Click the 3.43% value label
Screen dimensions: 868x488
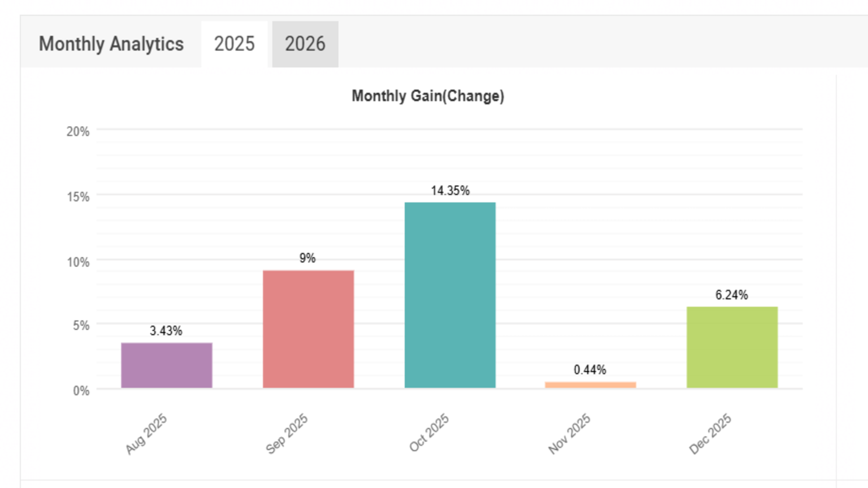166,331
